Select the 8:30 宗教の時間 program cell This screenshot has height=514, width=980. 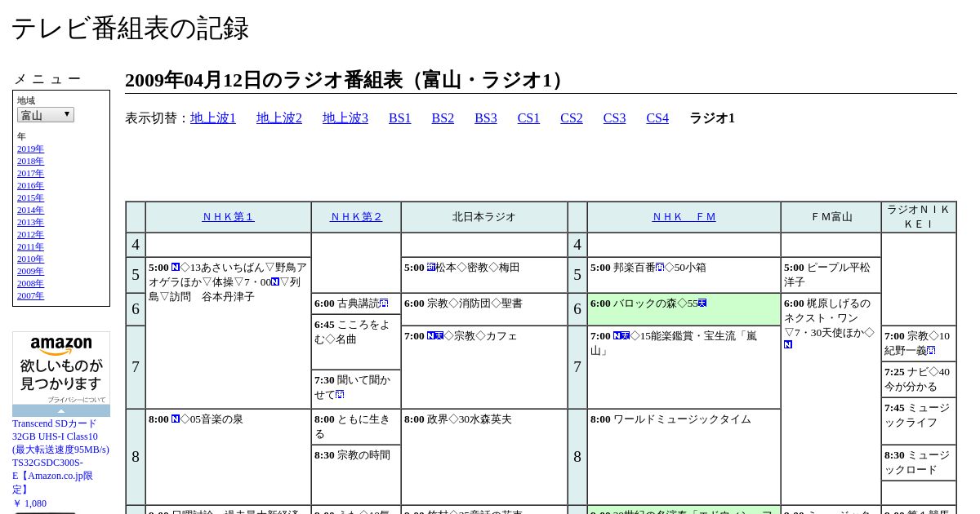(356, 475)
